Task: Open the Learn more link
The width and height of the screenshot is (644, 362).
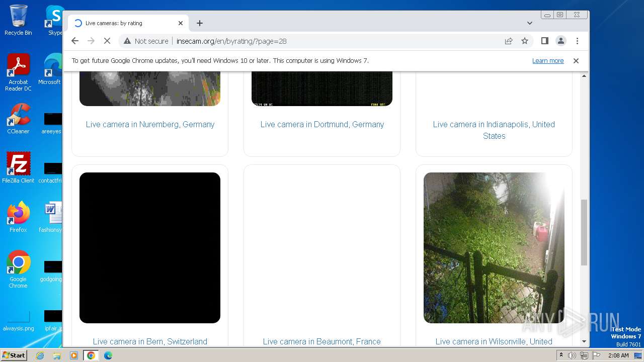Action: [548, 61]
